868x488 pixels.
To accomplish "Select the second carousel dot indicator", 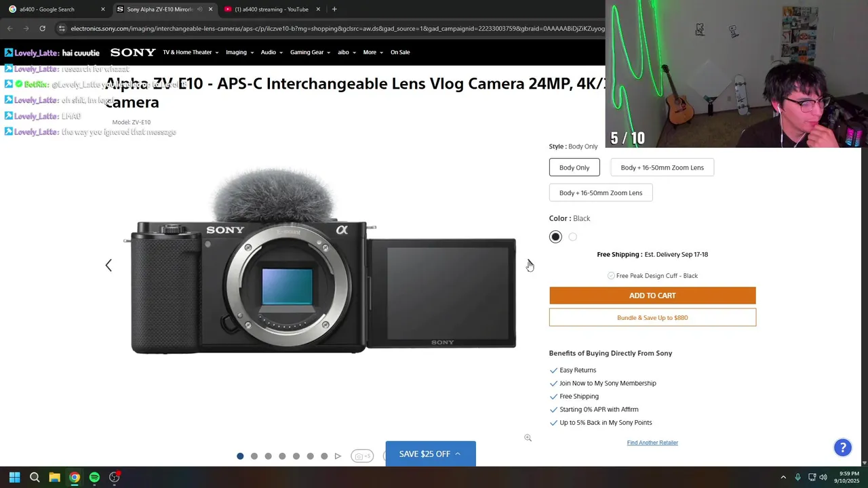I will tap(254, 456).
